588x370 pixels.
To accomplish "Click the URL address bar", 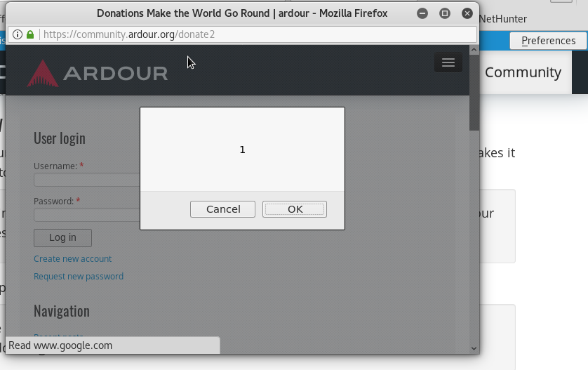I will pyautogui.click(x=253, y=34).
